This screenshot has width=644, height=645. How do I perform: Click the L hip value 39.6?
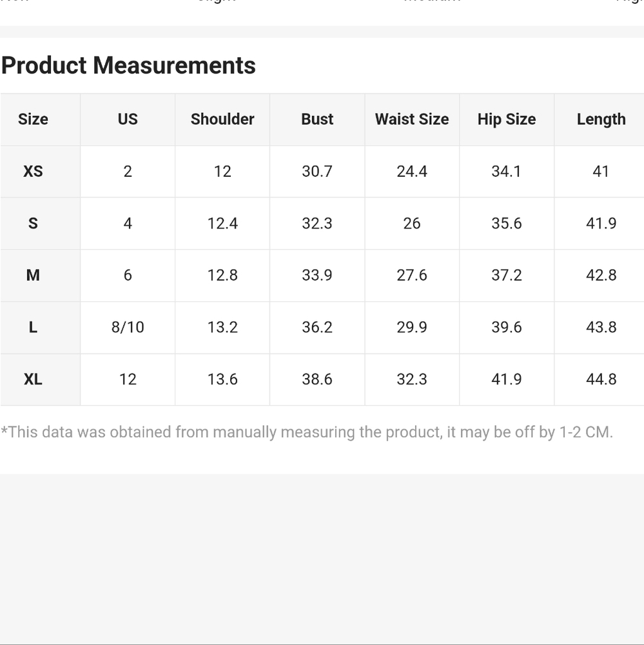tap(507, 328)
